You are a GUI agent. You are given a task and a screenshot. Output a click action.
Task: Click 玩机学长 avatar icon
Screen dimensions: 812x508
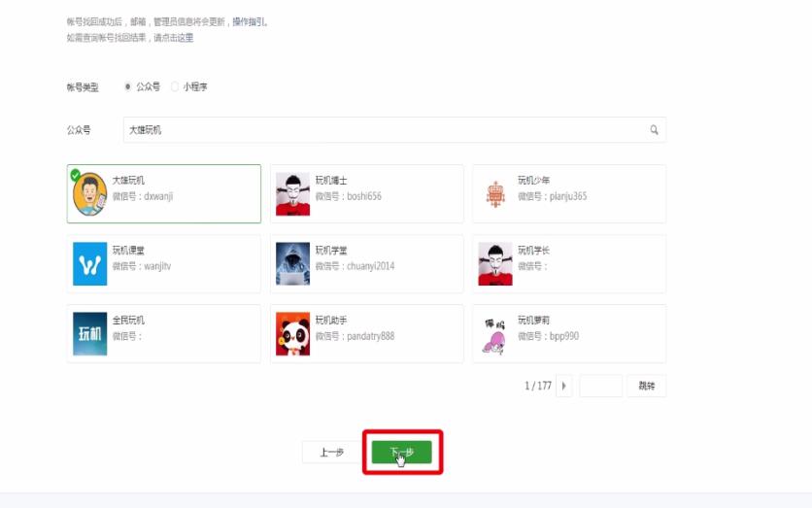pos(495,264)
